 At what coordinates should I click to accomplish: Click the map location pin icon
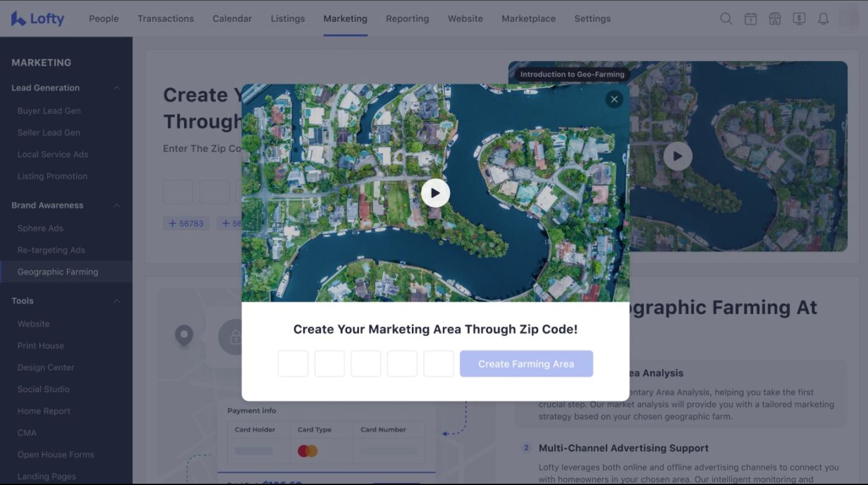[x=183, y=335]
